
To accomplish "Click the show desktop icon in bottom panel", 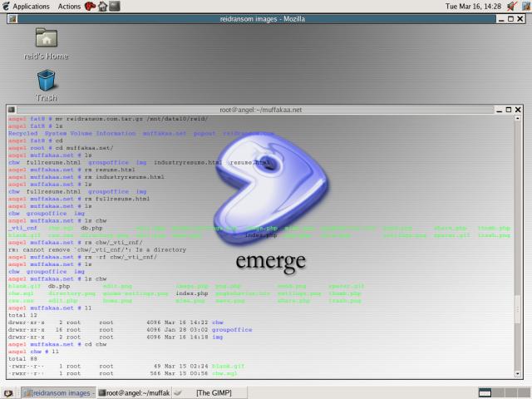I will (8, 392).
